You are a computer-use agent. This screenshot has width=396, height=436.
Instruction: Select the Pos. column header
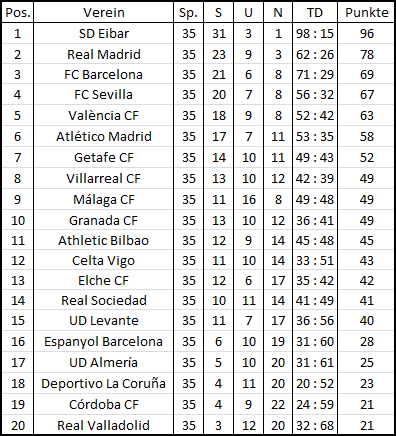[18, 12]
